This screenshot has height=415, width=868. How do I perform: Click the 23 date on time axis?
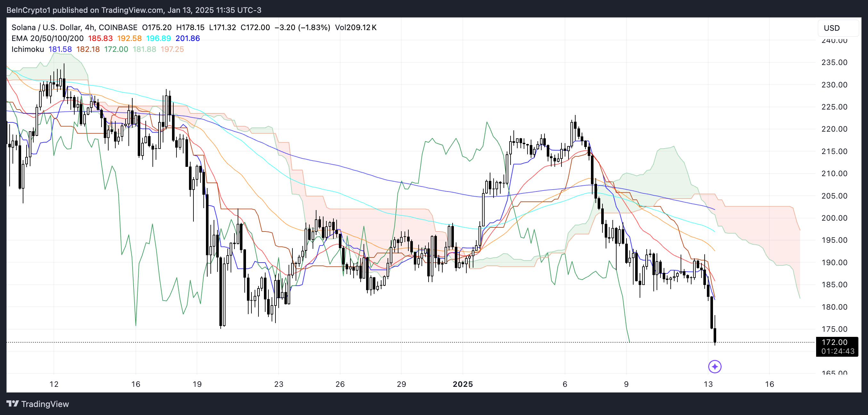279,384
